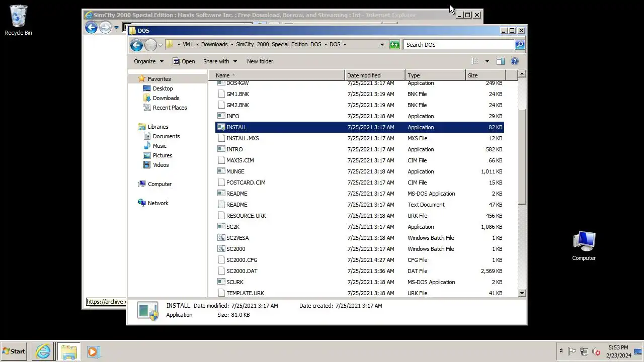
Task: Click the Downloads breadcrumb segment
Action: 214,45
